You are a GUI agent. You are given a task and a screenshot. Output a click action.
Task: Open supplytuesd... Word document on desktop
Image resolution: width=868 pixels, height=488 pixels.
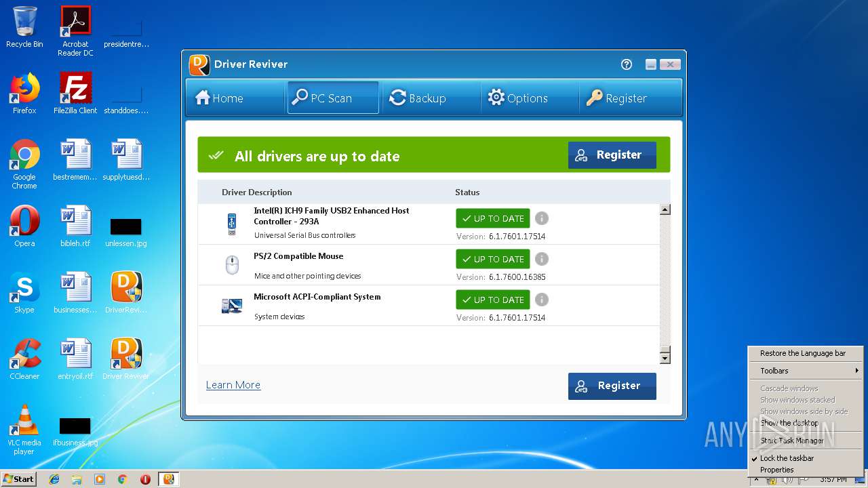click(x=126, y=160)
